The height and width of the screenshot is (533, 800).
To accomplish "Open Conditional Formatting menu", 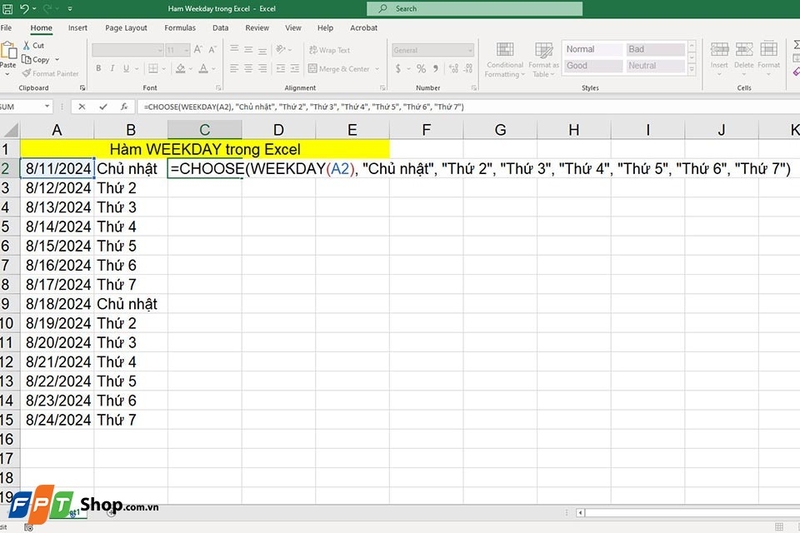I will click(x=505, y=60).
